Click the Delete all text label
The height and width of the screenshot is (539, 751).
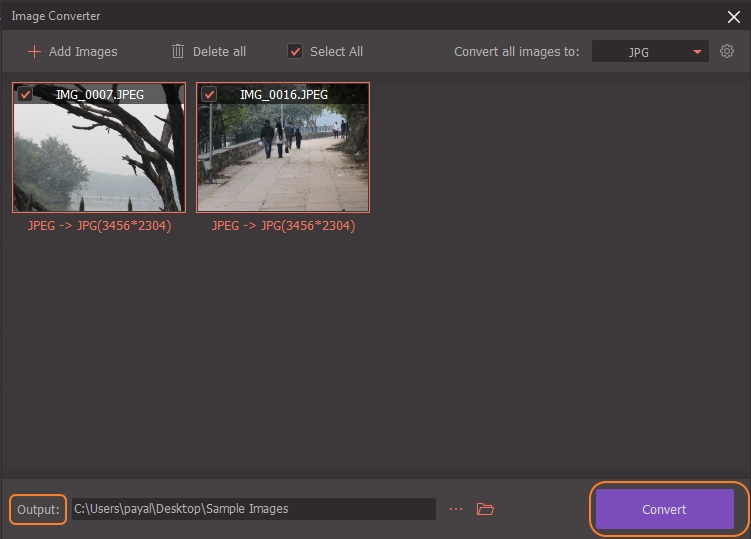coord(217,51)
